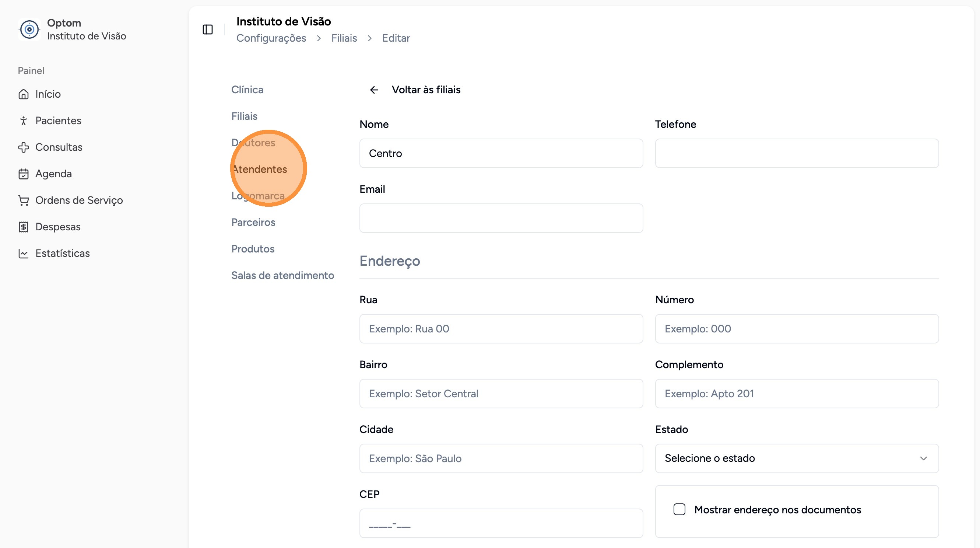The height and width of the screenshot is (548, 980).
Task: Open the Parceiros settings section
Action: tap(253, 222)
